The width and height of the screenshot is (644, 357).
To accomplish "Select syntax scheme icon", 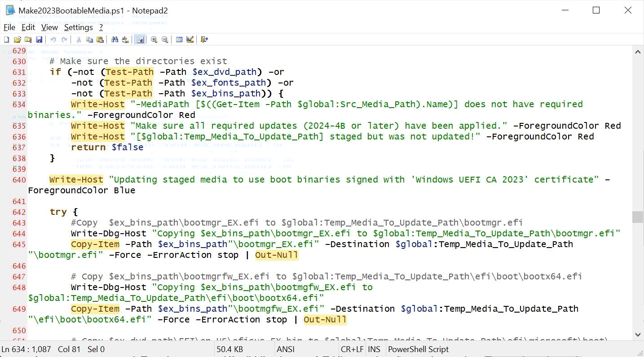I will pyautogui.click(x=179, y=39).
